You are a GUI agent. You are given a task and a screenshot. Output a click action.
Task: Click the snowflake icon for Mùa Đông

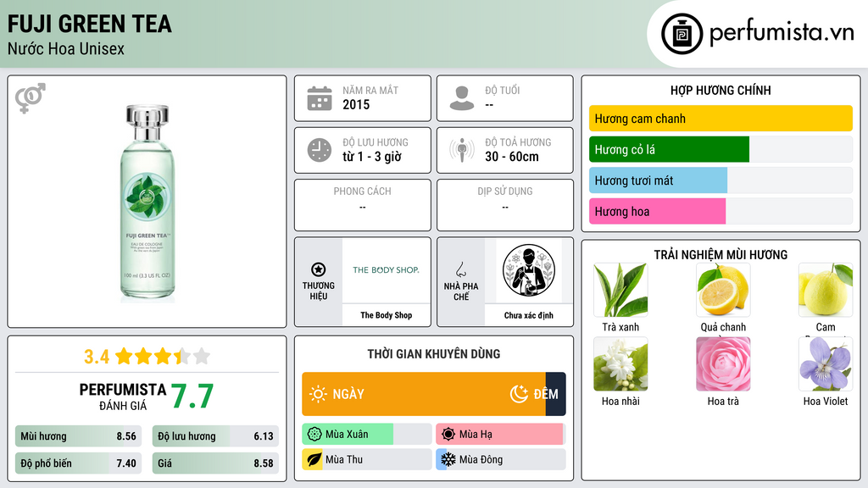point(448,459)
